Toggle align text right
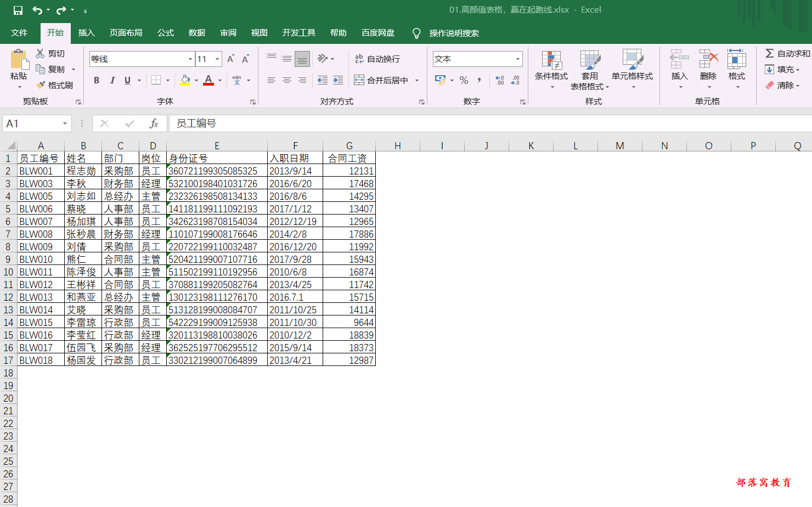Image resolution: width=812 pixels, height=507 pixels. tap(302, 80)
